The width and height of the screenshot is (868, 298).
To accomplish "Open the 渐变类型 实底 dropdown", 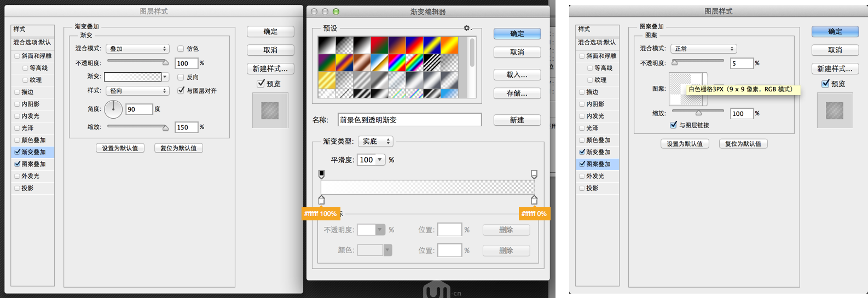I will pos(375,141).
